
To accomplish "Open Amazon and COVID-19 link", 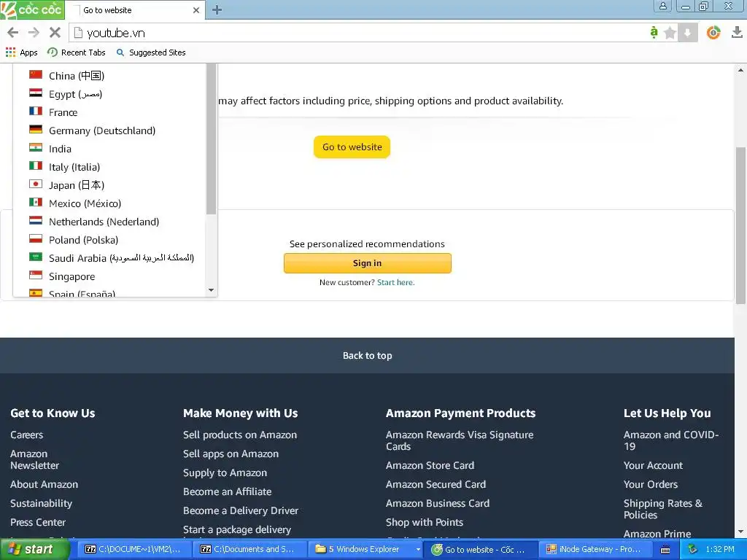I will pos(671,440).
